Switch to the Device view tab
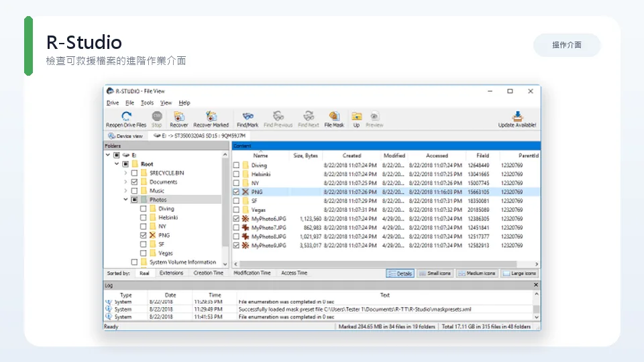Viewport: 644px width, 362px height. pyautogui.click(x=125, y=136)
